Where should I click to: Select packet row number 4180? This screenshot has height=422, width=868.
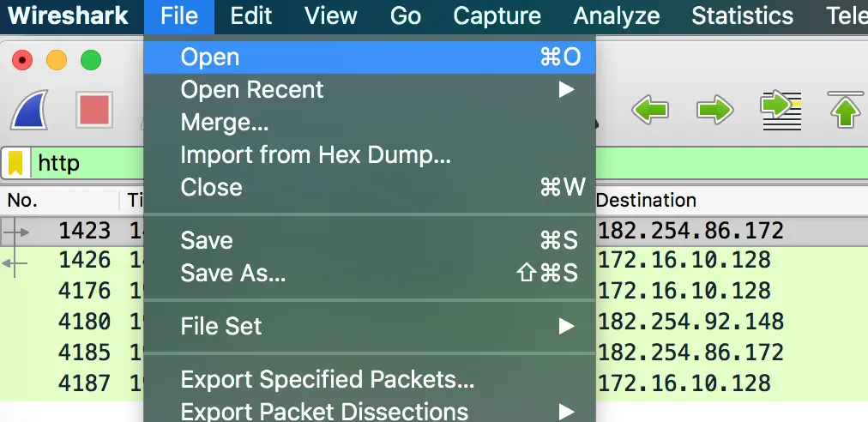(x=434, y=322)
